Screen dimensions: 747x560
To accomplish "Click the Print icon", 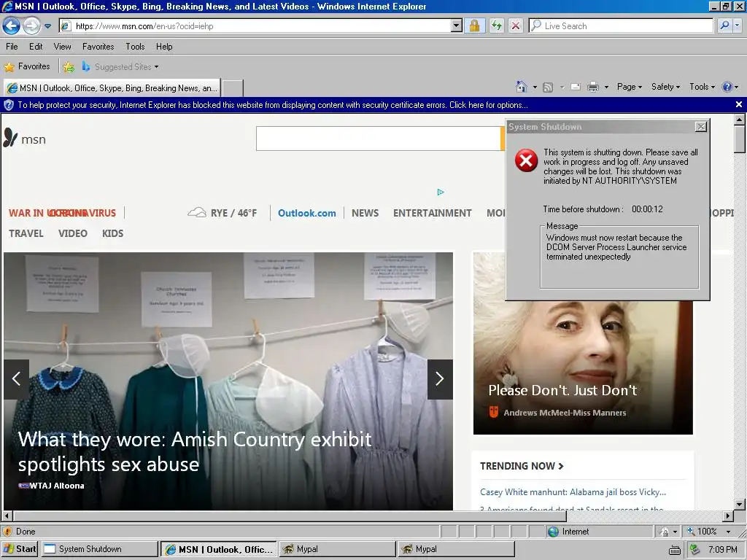I will (592, 87).
